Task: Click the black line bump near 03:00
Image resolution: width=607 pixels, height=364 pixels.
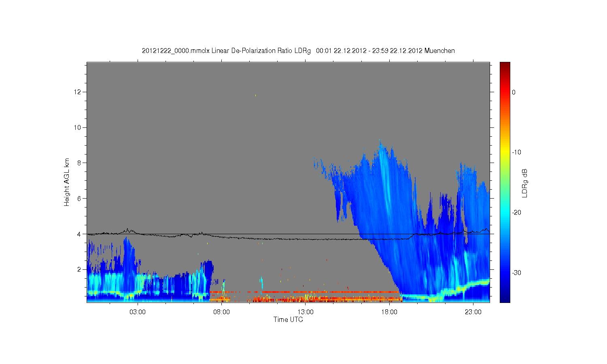Action: coord(127,230)
